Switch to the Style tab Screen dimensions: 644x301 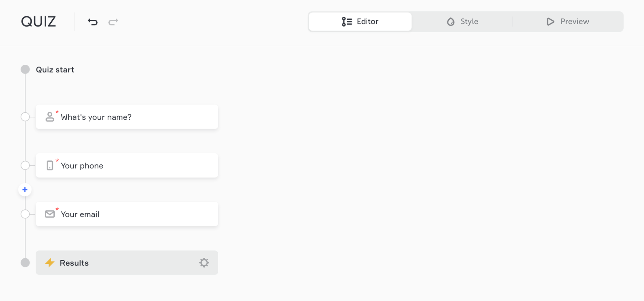[x=463, y=22]
